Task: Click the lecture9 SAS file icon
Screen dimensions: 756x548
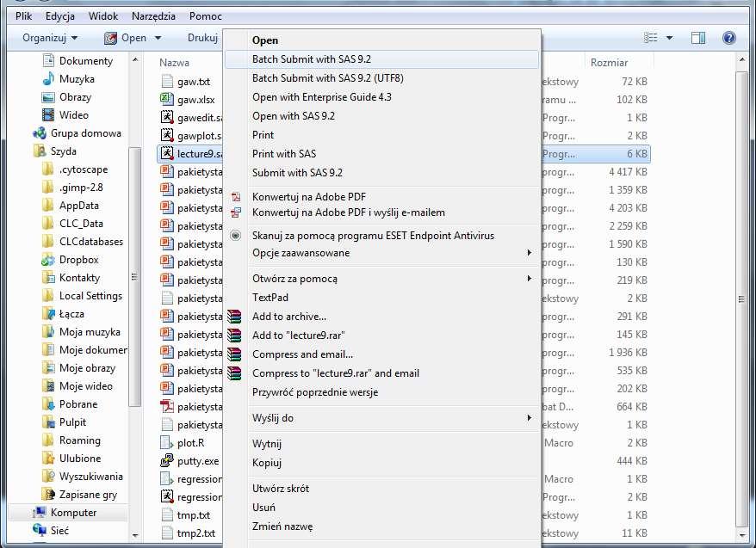Action: (x=167, y=153)
